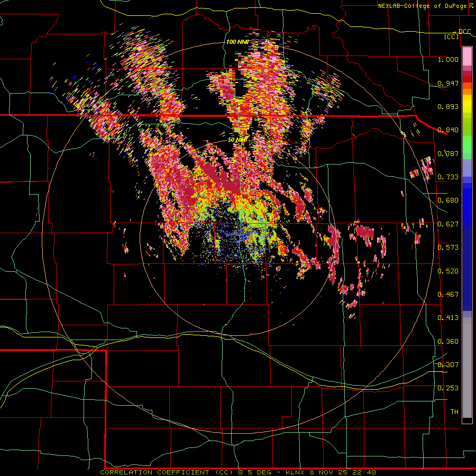Click the 0.307 scale value
The image size is (476, 476).
click(448, 364)
